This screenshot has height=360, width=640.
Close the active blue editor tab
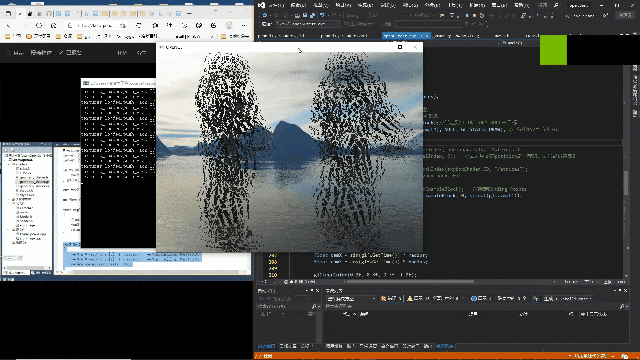pos(427,36)
